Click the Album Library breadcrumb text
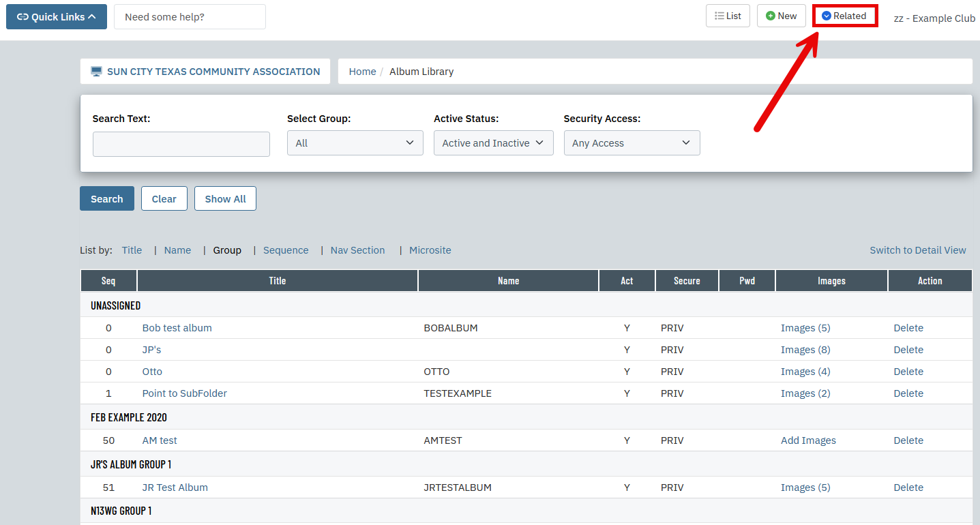Viewport: 980px width, 525px height. click(x=421, y=71)
